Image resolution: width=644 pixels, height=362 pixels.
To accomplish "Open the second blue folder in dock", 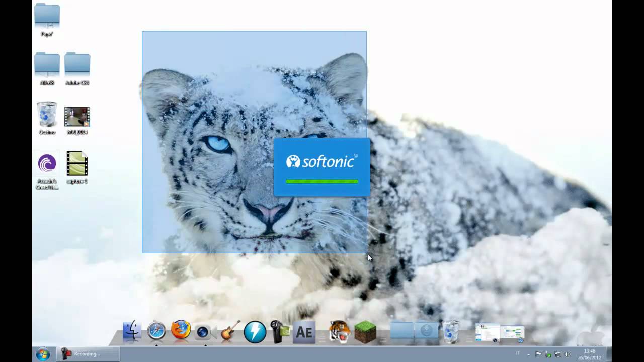I will [426, 331].
